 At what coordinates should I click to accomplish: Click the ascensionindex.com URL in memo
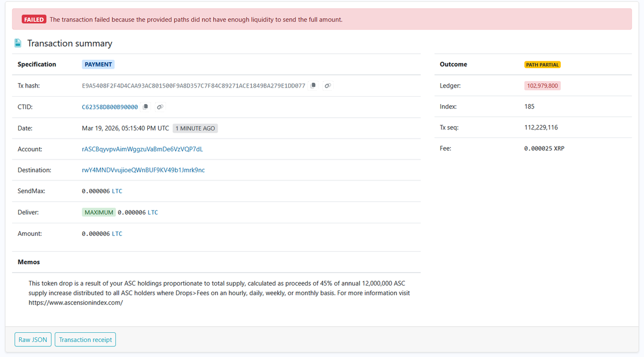[76, 303]
